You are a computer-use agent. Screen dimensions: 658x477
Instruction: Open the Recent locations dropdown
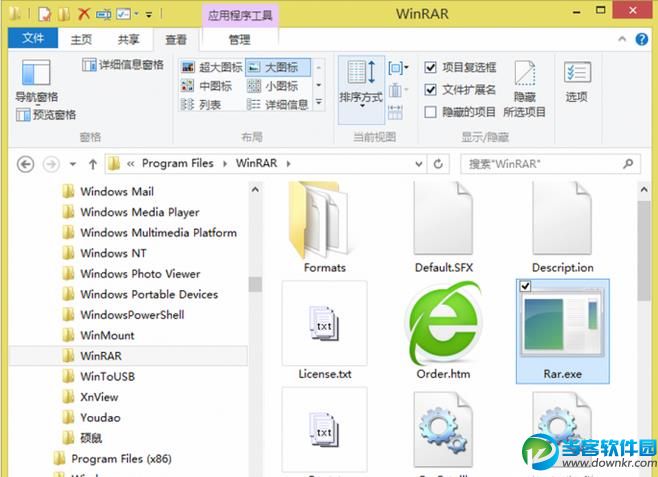73,164
